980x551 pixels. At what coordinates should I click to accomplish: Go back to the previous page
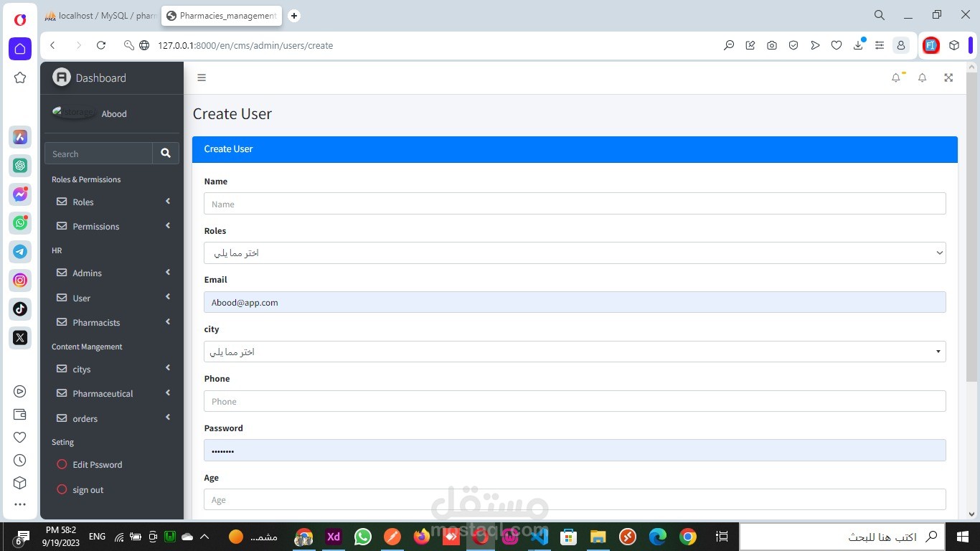[52, 45]
